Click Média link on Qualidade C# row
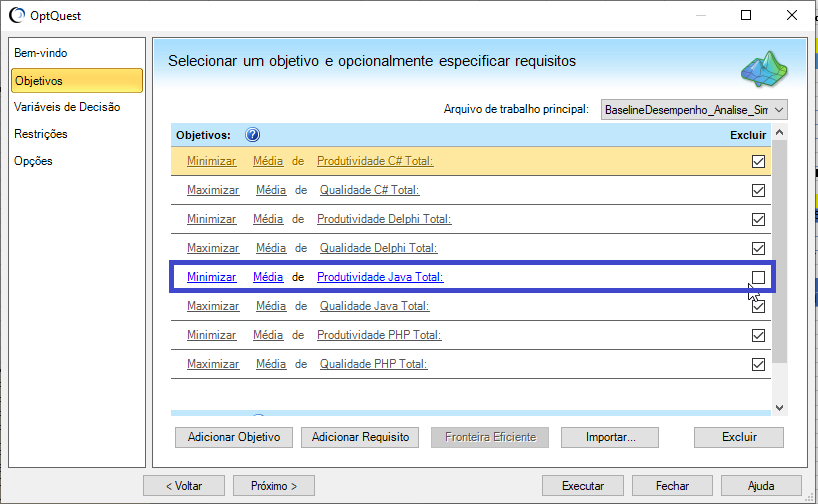 point(271,190)
